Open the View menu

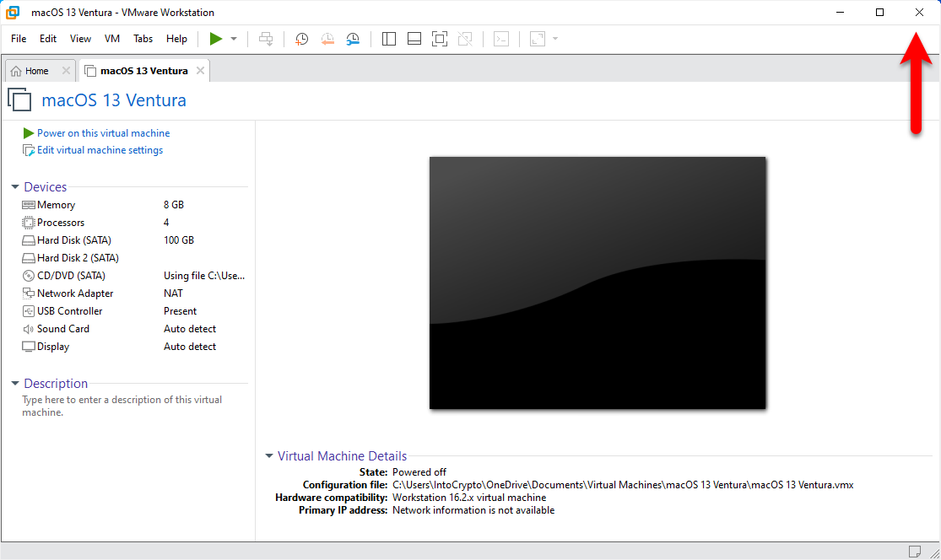[x=80, y=38]
